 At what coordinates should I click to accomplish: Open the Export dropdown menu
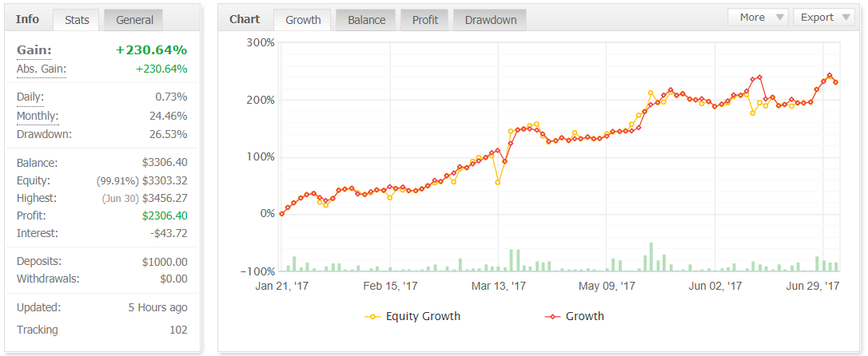[x=823, y=17]
